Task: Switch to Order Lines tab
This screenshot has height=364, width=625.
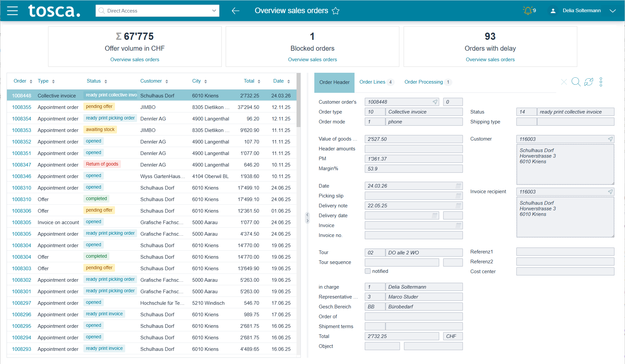Action: point(376,82)
